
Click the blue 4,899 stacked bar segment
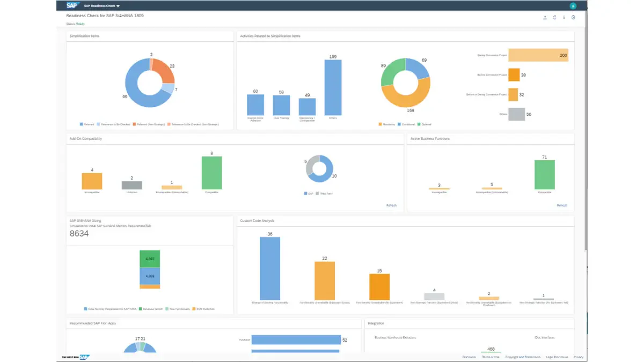tap(150, 276)
